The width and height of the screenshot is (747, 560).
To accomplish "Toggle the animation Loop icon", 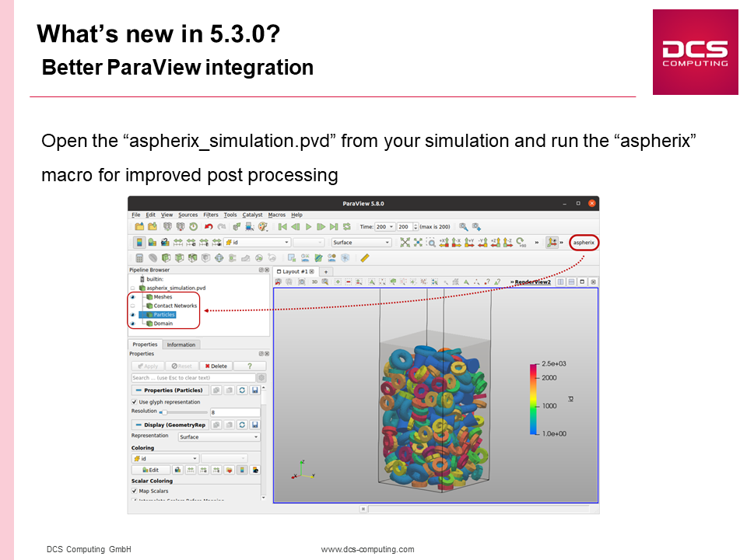I will coord(347,226).
